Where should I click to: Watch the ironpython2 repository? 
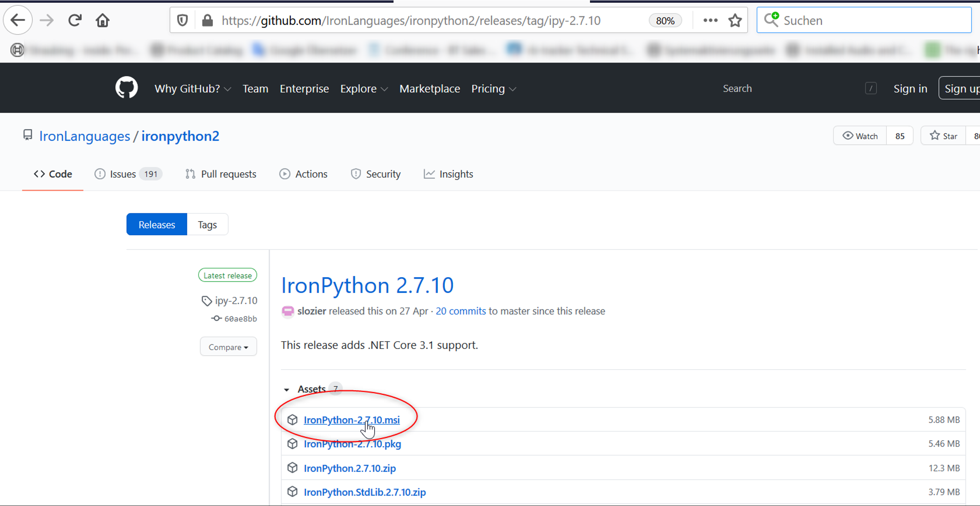(x=860, y=136)
